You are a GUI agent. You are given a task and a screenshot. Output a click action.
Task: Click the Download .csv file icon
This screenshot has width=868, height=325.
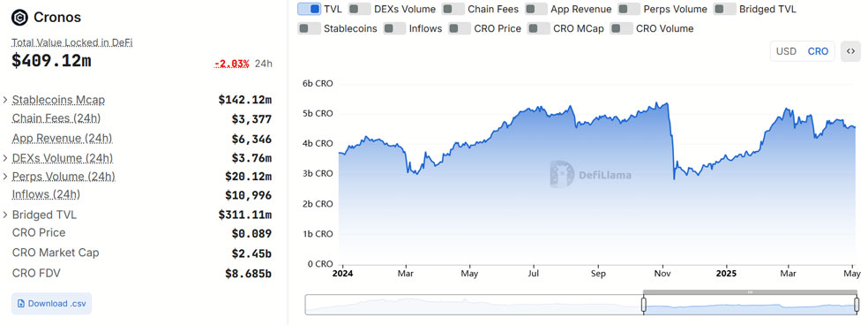21,304
